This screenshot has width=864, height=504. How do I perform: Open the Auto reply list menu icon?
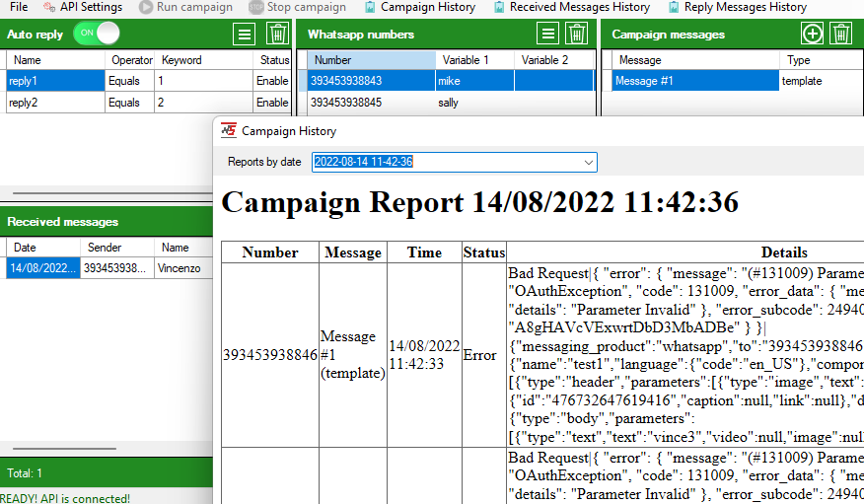click(245, 35)
